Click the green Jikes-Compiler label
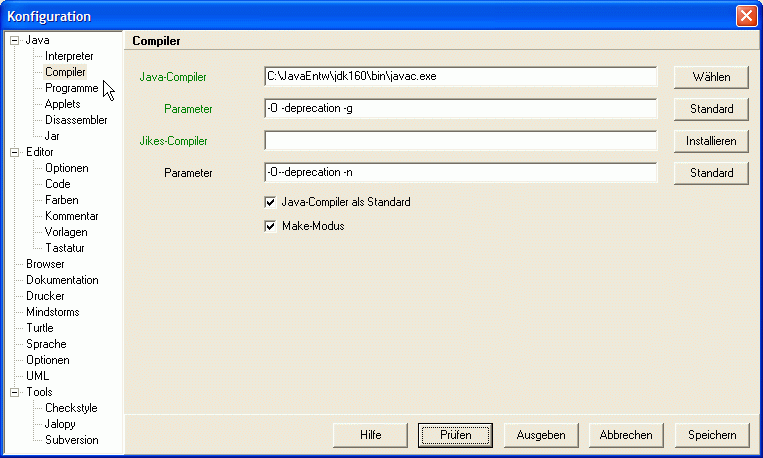 pyautogui.click(x=173, y=141)
